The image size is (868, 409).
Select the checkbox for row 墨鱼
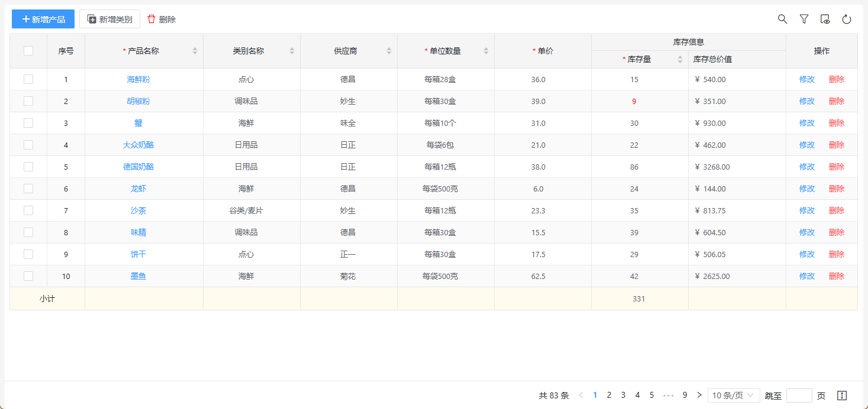[x=28, y=276]
